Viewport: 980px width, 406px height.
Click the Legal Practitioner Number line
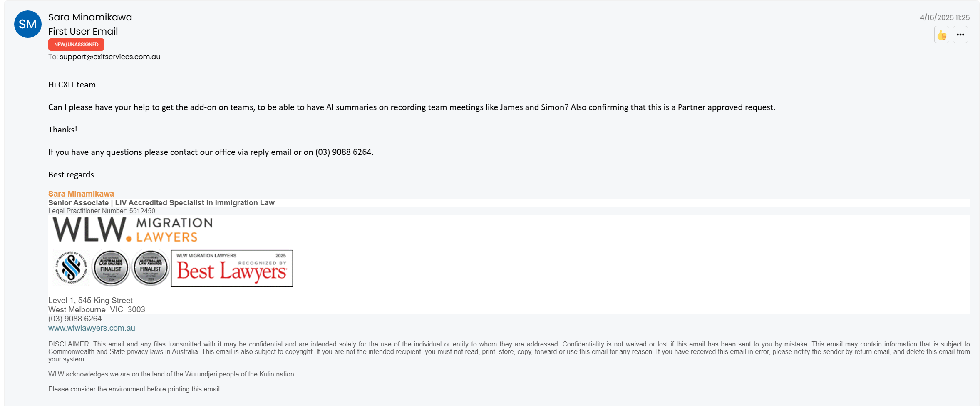[x=102, y=211]
